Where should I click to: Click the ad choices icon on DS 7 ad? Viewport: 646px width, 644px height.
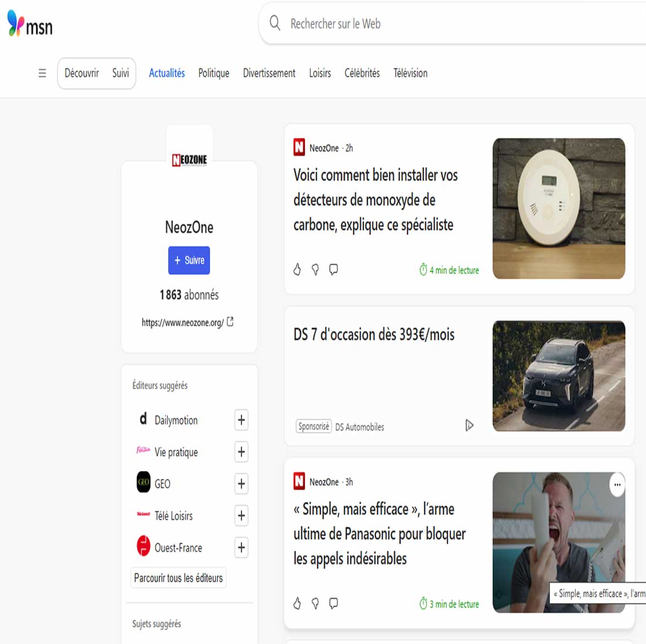coord(469,425)
